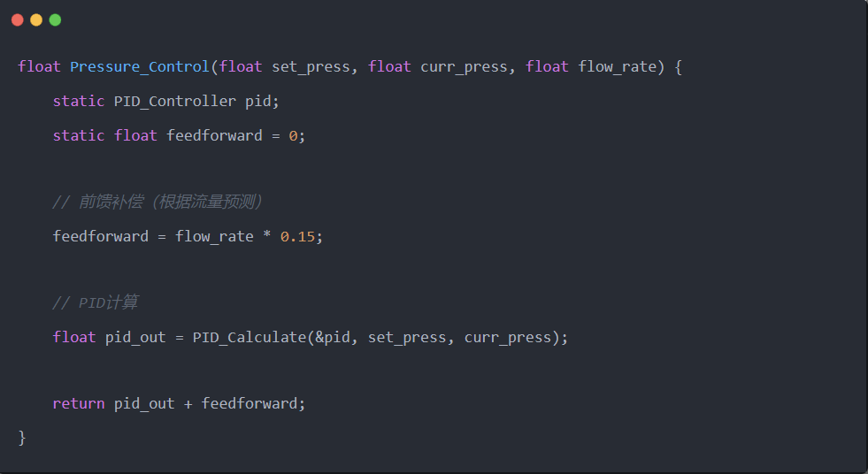Click pid_out variable in declaration line
868x474 pixels.
[135, 337]
